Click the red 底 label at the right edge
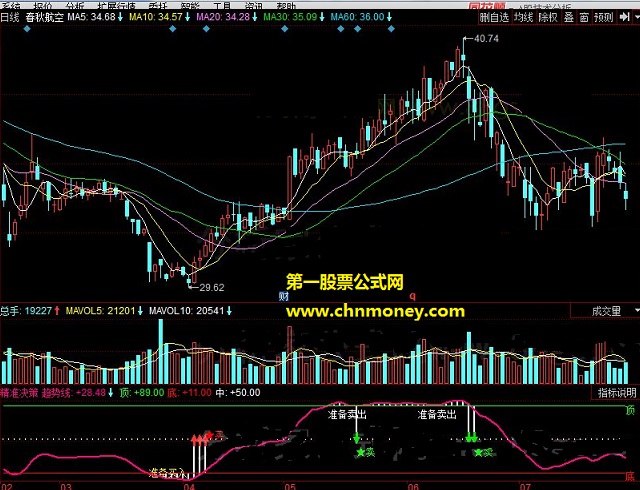640x490 pixels. (631, 477)
